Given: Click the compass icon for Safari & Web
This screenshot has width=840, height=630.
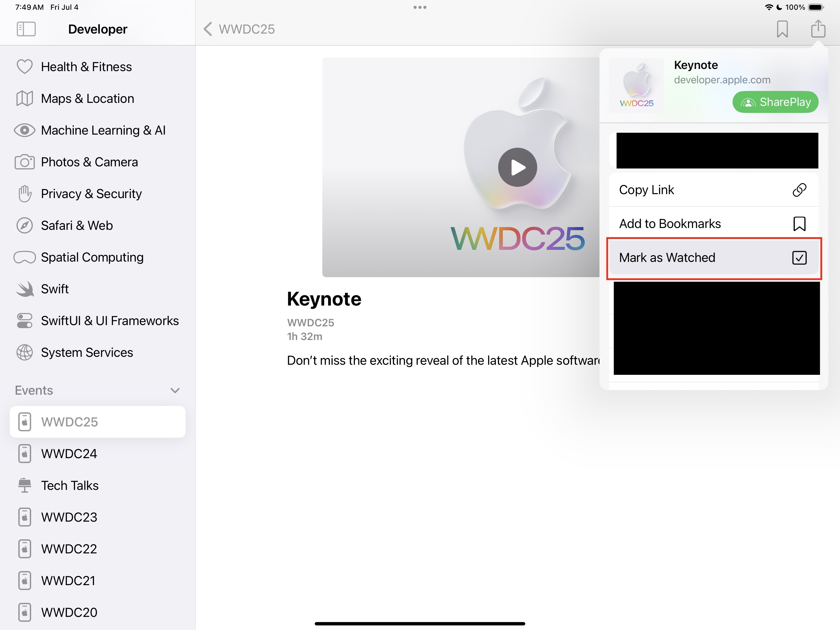Looking at the screenshot, I should tap(25, 225).
